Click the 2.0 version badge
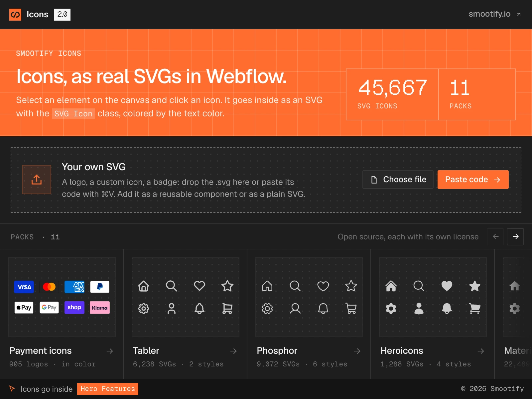532x399 pixels. 62,14
